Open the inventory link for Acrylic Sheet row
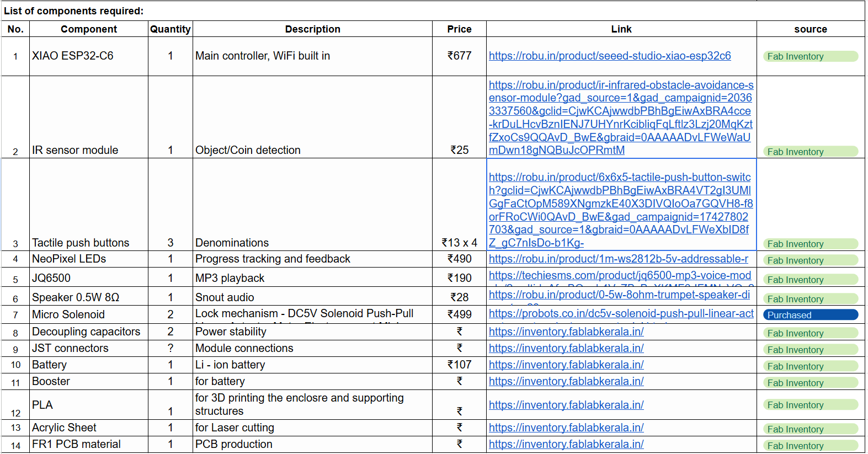The image size is (868, 454). (566, 428)
